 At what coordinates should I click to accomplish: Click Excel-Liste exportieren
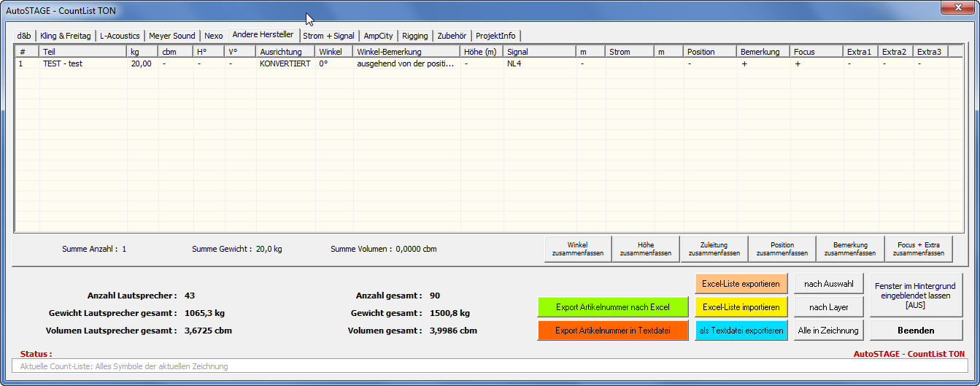coord(741,284)
